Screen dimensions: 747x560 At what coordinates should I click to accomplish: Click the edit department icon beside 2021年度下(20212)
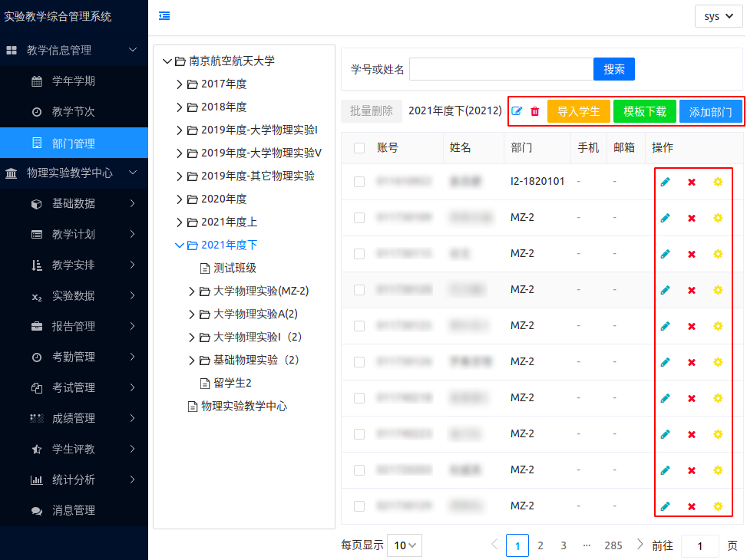[517, 111]
